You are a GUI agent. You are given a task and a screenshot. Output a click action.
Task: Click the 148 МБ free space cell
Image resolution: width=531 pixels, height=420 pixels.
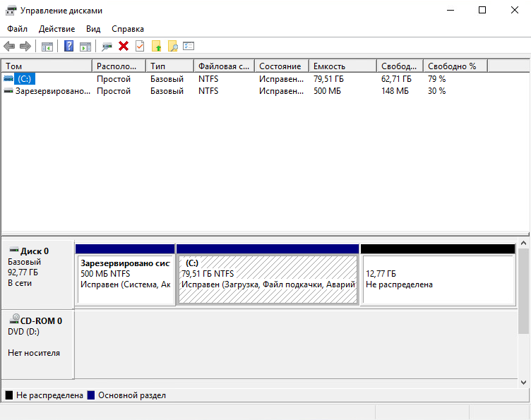click(x=395, y=91)
